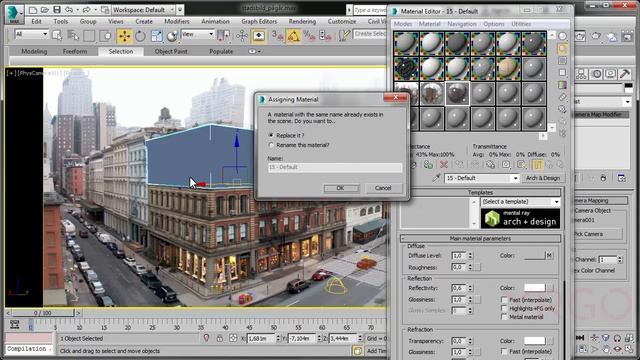Enable Fast (interpolate) under Refraction
Image resolution: width=640 pixels, height=360 pixels.
[504, 351]
